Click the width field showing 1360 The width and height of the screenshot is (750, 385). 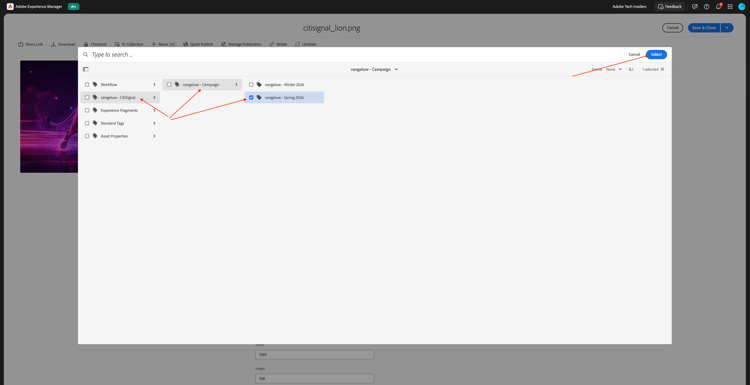(x=314, y=355)
